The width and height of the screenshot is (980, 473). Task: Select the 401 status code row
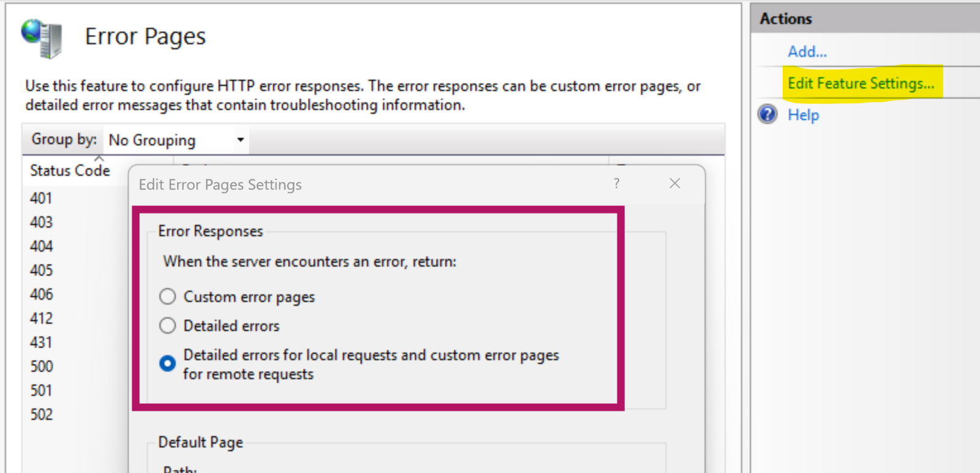pyautogui.click(x=41, y=199)
